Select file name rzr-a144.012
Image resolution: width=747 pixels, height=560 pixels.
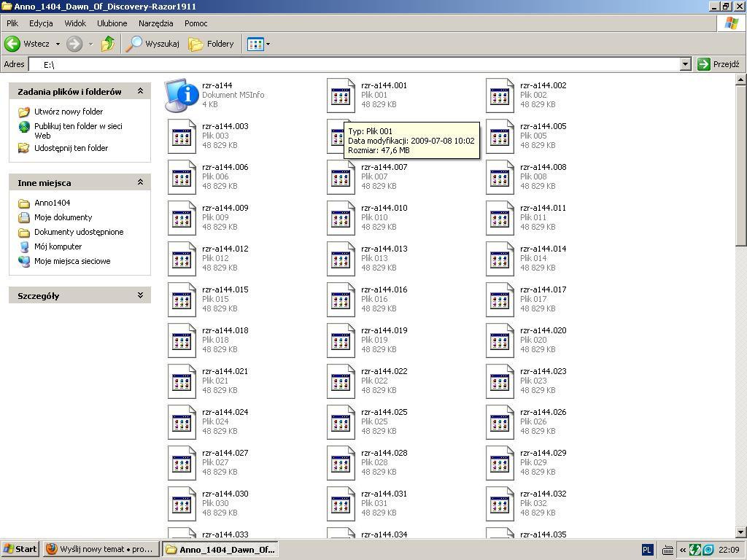coord(225,249)
